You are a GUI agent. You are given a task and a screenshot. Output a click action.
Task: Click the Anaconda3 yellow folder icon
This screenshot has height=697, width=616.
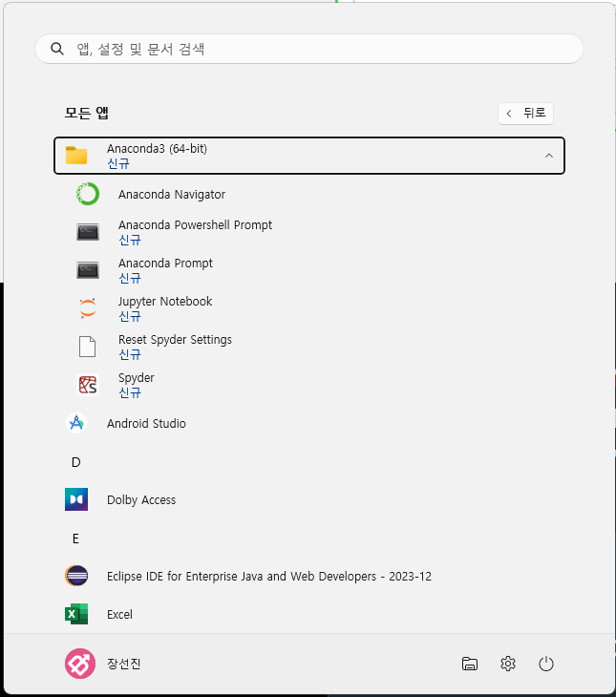[x=76, y=156]
